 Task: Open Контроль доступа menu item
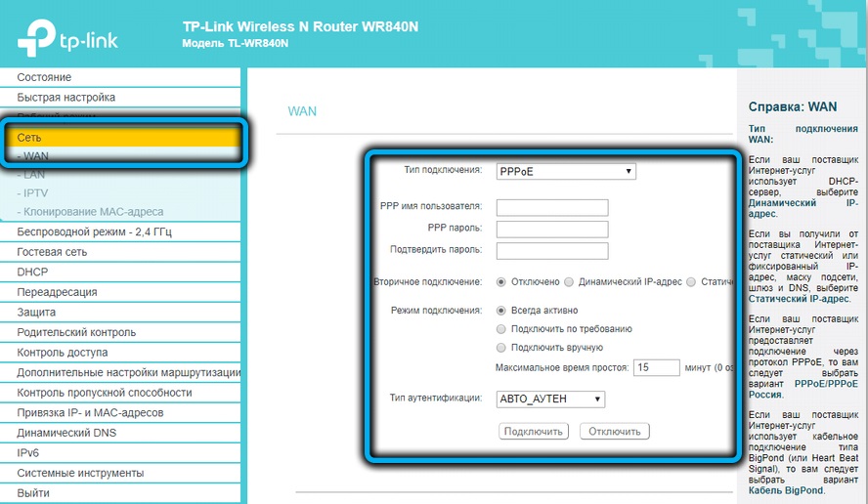[x=120, y=353]
